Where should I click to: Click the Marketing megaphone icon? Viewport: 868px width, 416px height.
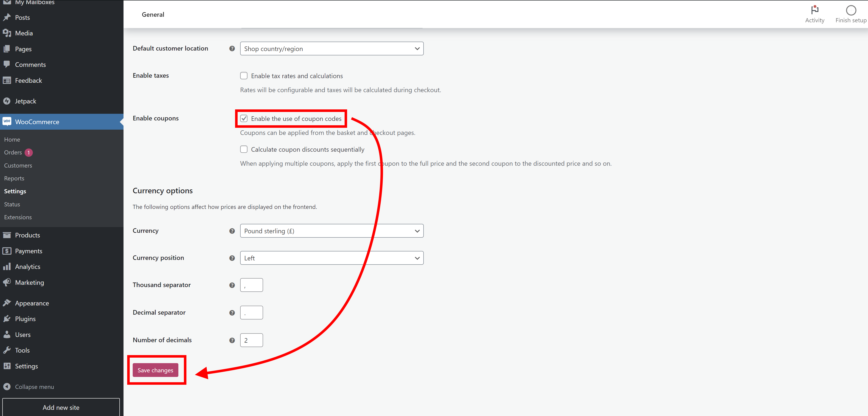[7, 282]
